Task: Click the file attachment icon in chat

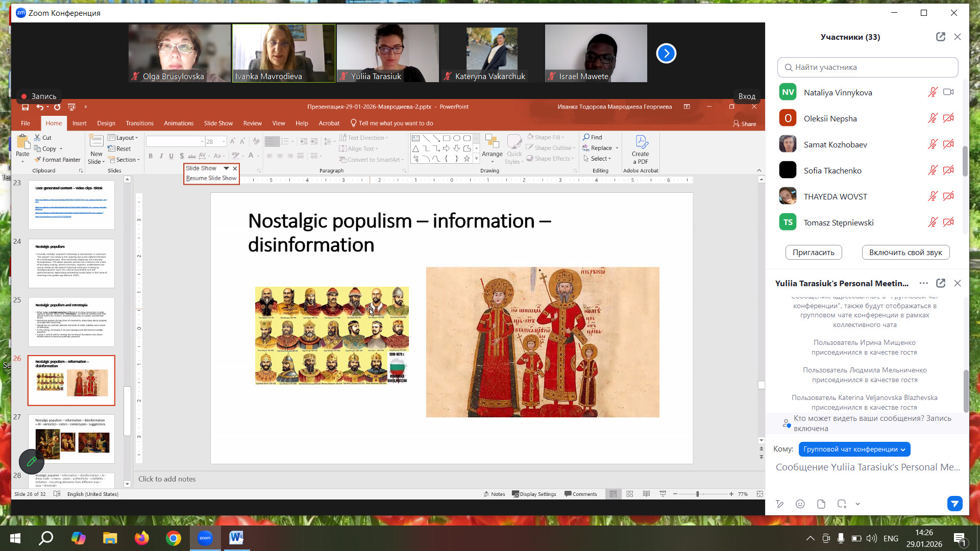Action: 821,504
